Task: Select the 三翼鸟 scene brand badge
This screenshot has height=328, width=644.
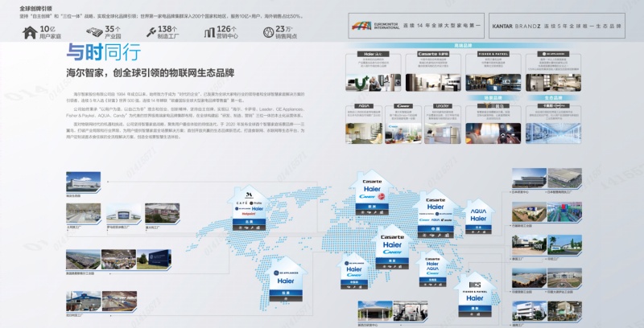Action: [493, 106]
